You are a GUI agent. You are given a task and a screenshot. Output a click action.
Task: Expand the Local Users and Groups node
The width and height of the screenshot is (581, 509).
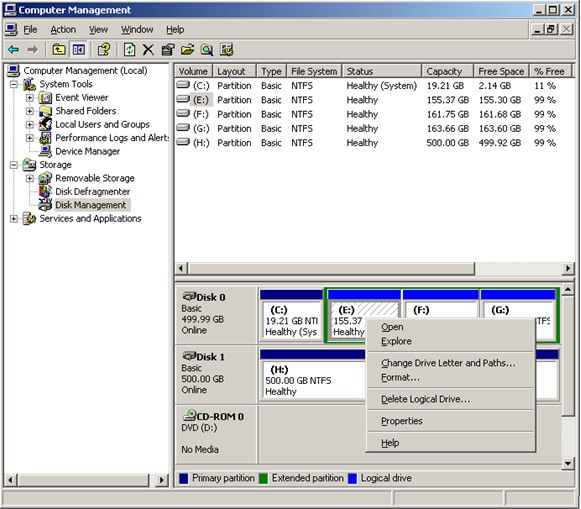pos(30,124)
